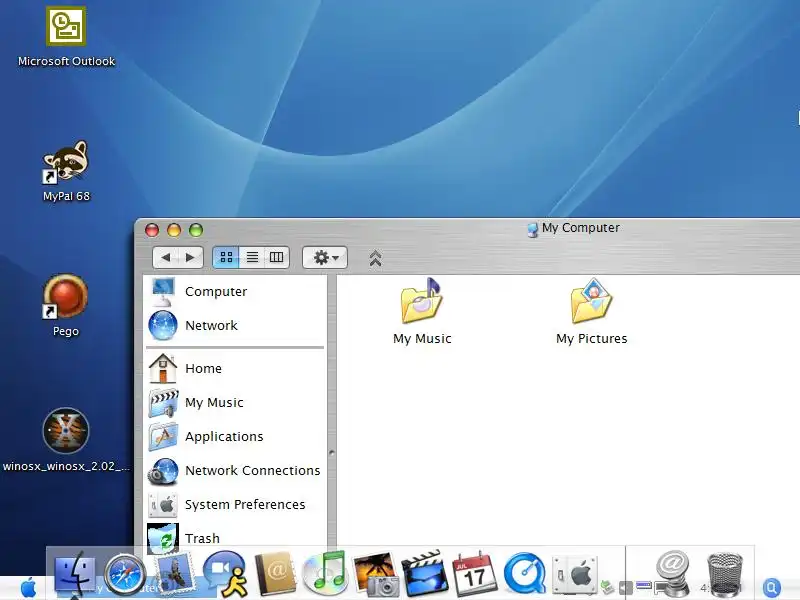
Task: Open the Trash can in the dock
Action: [x=724, y=573]
